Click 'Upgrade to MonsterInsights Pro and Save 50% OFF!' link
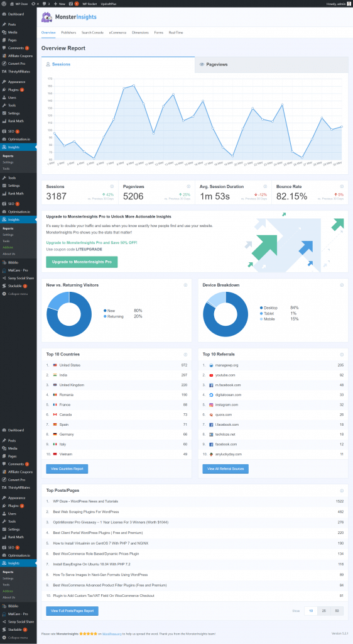Viewport: 353px width, 644px height. [x=92, y=243]
